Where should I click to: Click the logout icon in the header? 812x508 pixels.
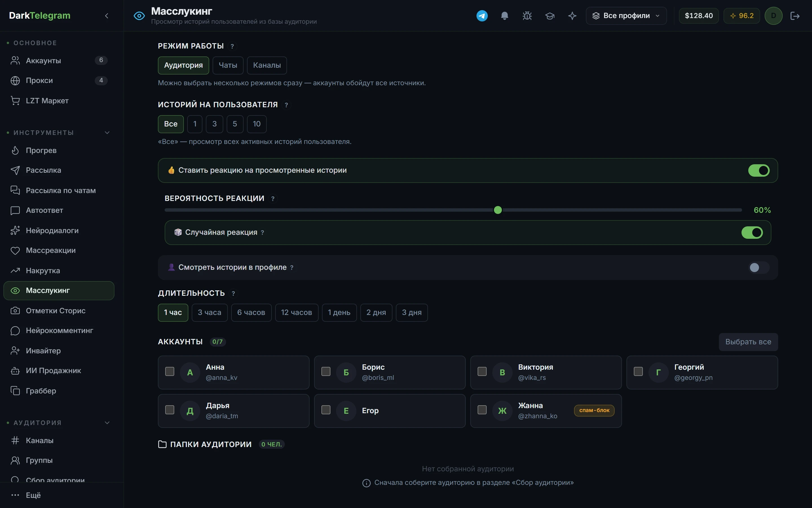[x=795, y=16]
